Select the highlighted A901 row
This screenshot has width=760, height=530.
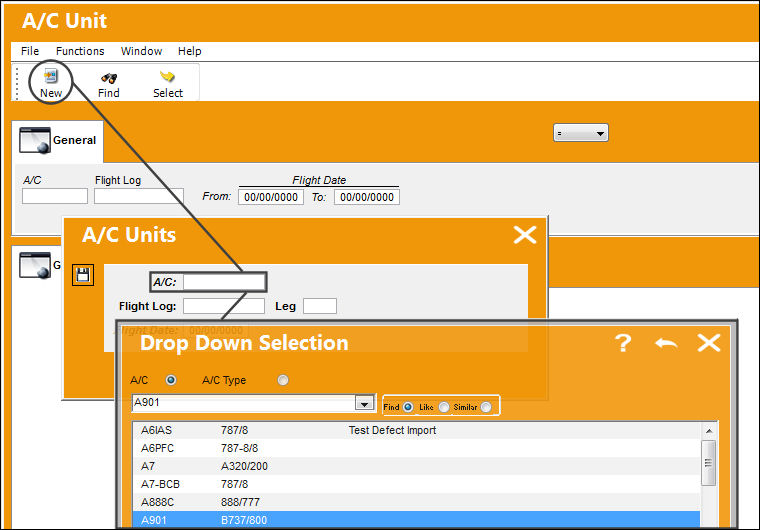[417, 519]
